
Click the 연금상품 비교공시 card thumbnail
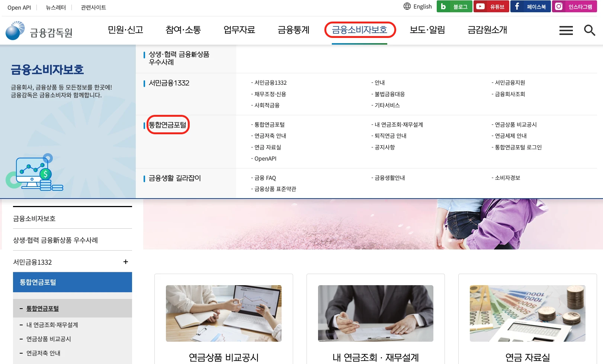[224, 313]
